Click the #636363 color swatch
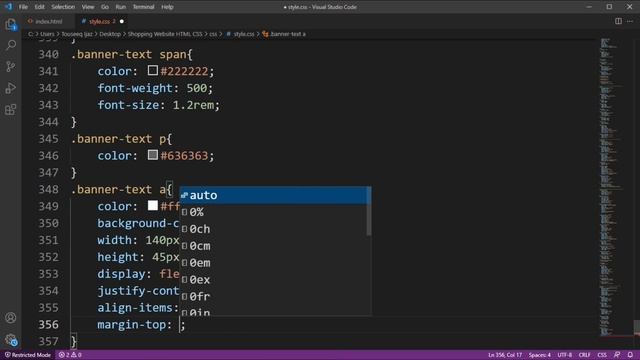640x360 pixels. pos(153,155)
